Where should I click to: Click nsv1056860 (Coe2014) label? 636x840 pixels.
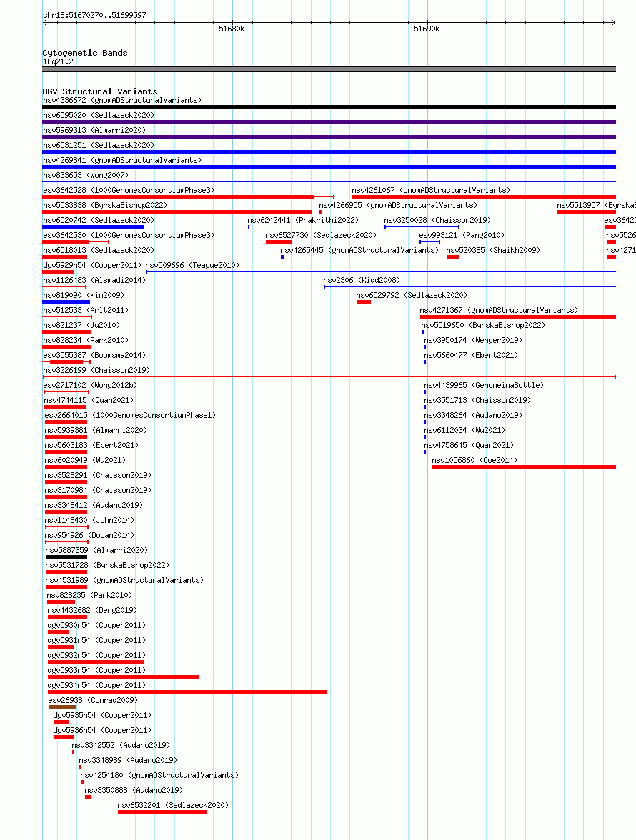474,460
